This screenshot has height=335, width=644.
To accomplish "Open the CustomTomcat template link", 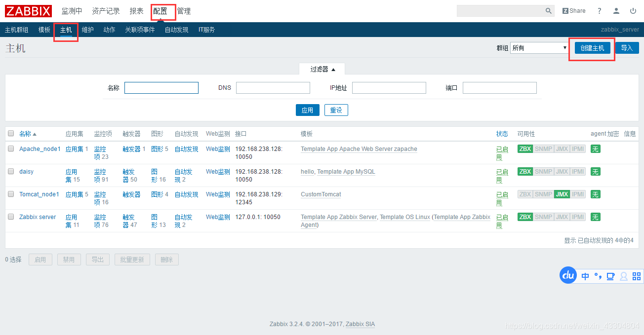I will pos(321,194).
